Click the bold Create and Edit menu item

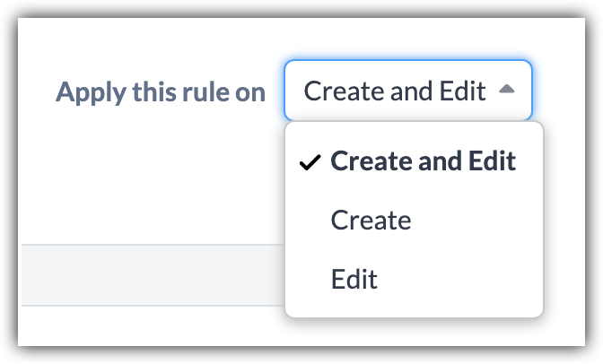423,161
